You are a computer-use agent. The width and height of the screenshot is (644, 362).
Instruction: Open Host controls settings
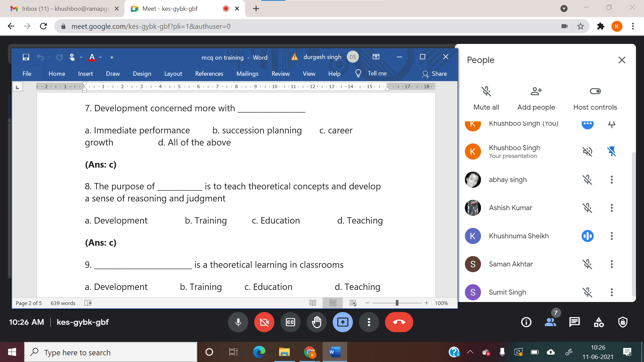pos(595,97)
